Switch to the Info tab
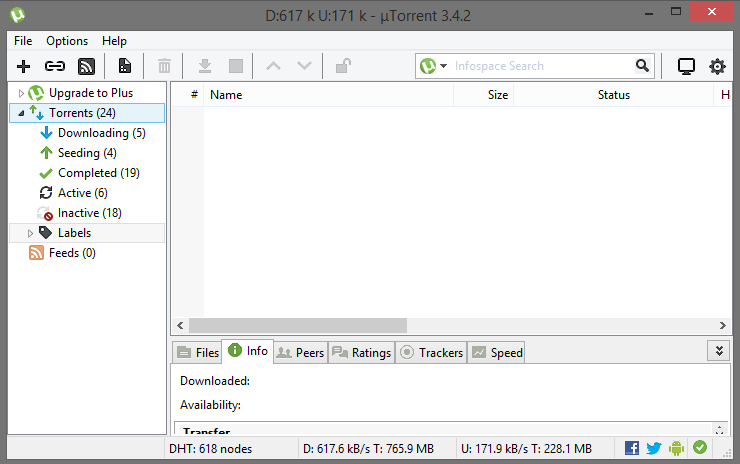Image resolution: width=740 pixels, height=464 pixels. click(248, 351)
